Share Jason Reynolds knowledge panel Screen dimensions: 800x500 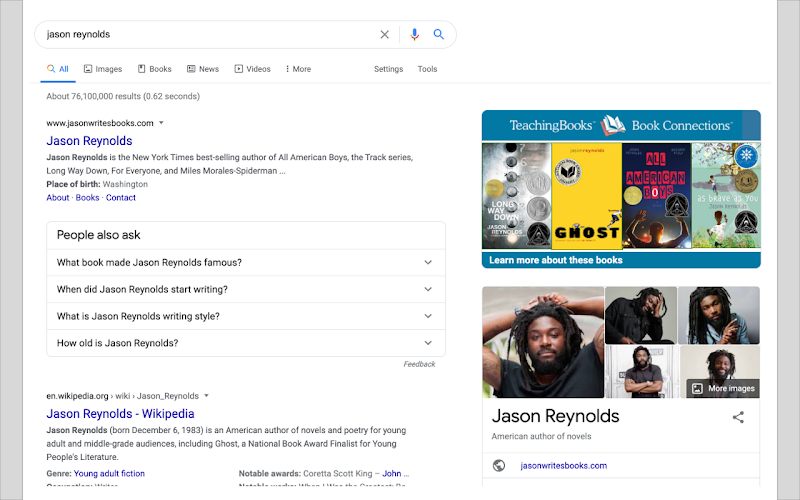click(x=738, y=417)
